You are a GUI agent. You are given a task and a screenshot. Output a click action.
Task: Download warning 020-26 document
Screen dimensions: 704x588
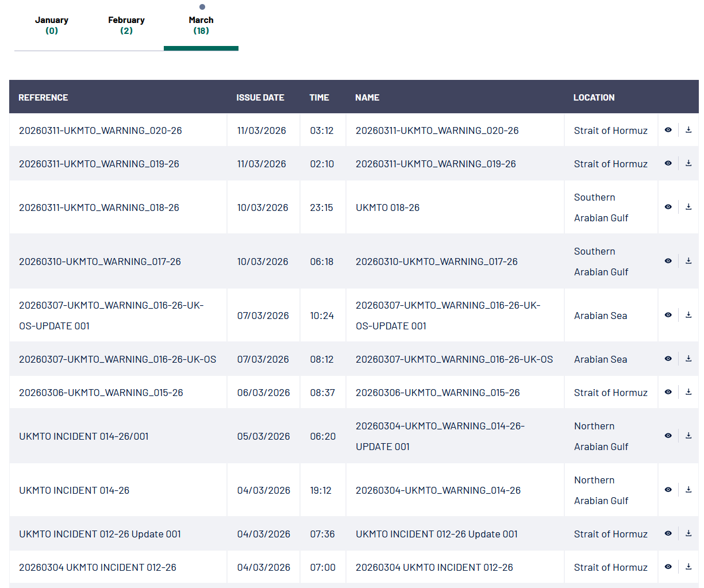pos(688,130)
